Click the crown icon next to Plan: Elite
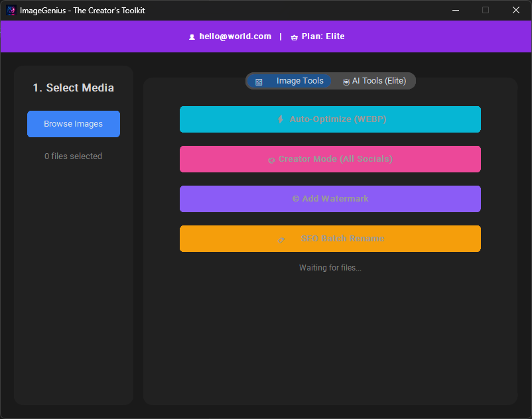Viewport: 532px width, 419px height. [x=294, y=37]
